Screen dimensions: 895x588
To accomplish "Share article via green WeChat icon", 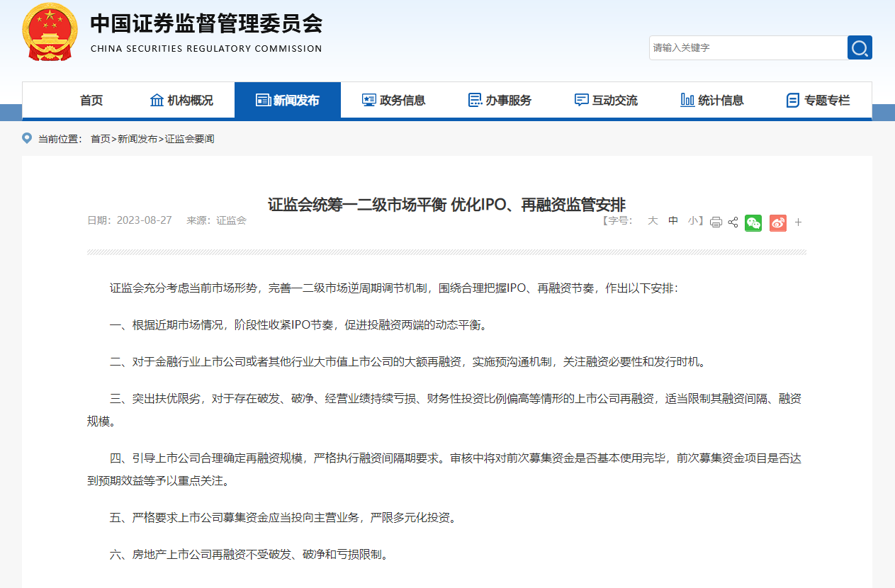I will pyautogui.click(x=753, y=222).
